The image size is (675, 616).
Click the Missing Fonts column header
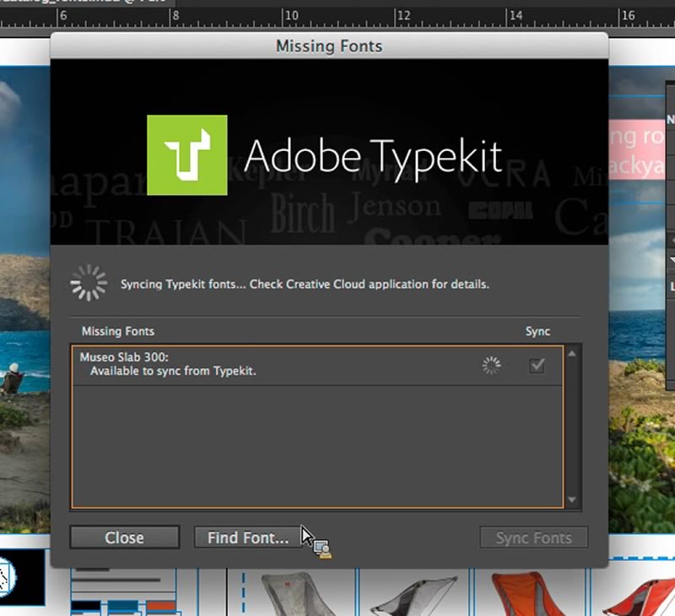[118, 331]
